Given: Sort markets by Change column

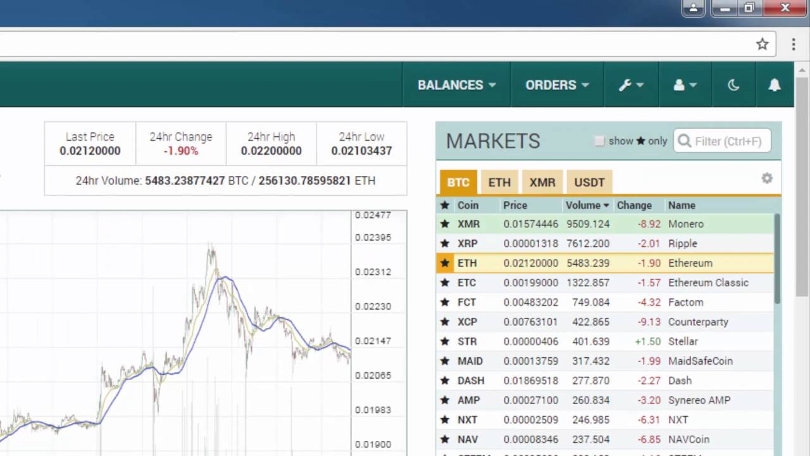Looking at the screenshot, I should (x=634, y=205).
